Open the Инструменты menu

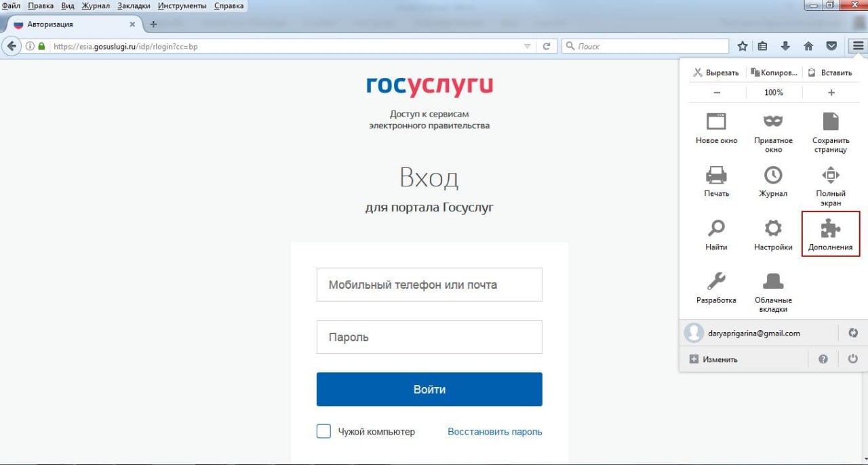click(x=182, y=5)
